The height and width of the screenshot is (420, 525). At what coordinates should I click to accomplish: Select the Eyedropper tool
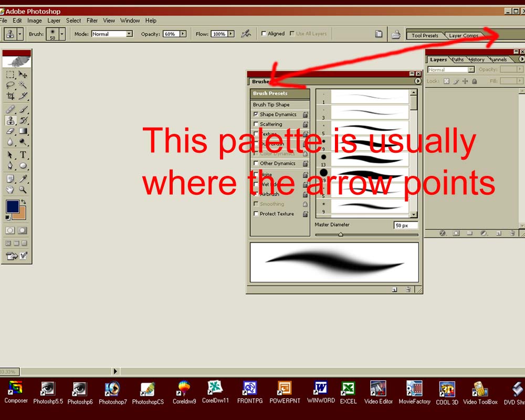coord(23,179)
